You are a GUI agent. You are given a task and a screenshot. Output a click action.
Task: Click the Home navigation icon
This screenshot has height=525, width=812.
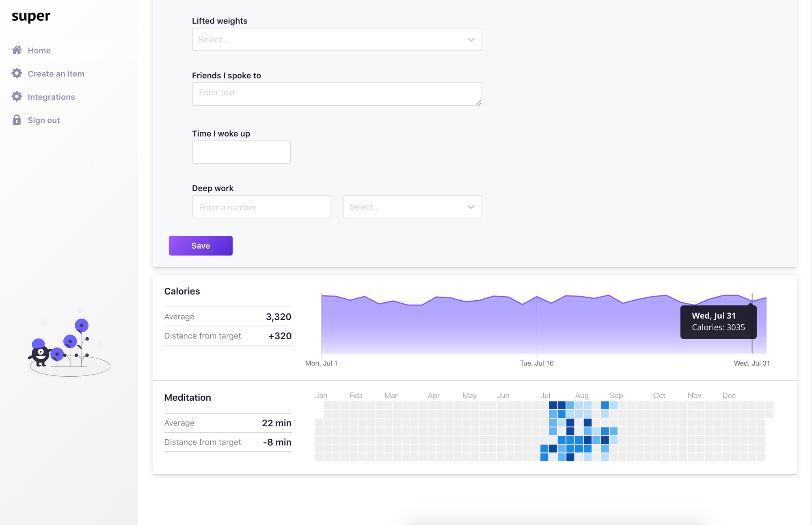coord(16,50)
